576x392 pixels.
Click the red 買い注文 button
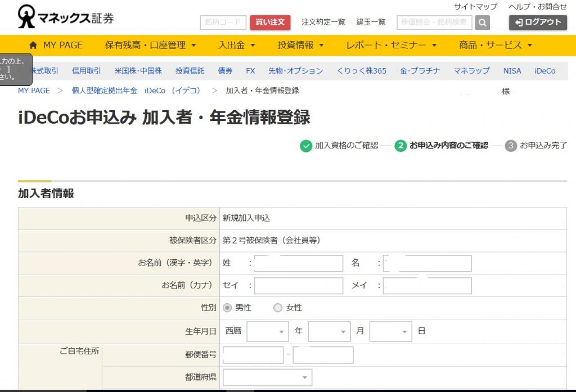270,22
